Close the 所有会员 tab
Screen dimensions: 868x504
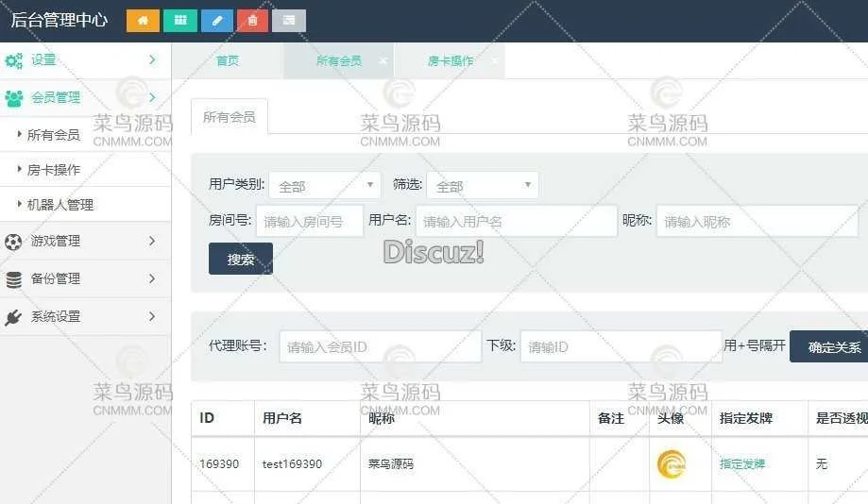point(383,60)
